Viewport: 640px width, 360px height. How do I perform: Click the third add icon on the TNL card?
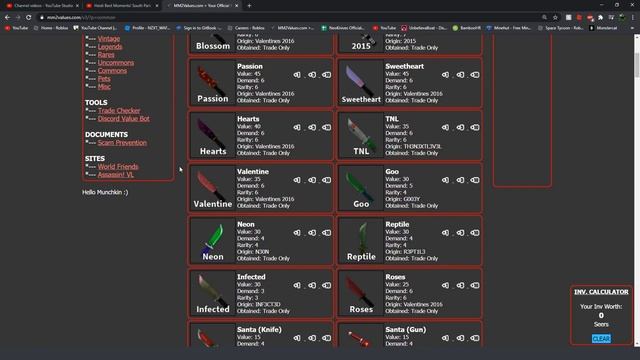(475, 127)
